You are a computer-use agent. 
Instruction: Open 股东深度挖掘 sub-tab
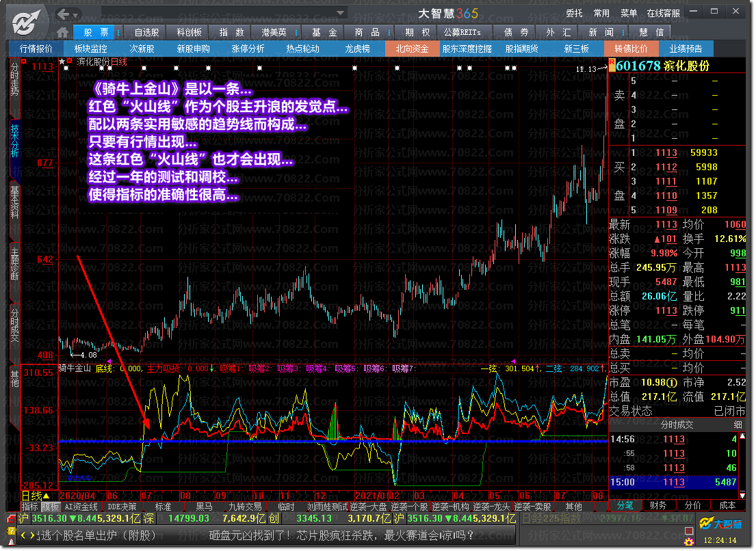click(x=467, y=49)
